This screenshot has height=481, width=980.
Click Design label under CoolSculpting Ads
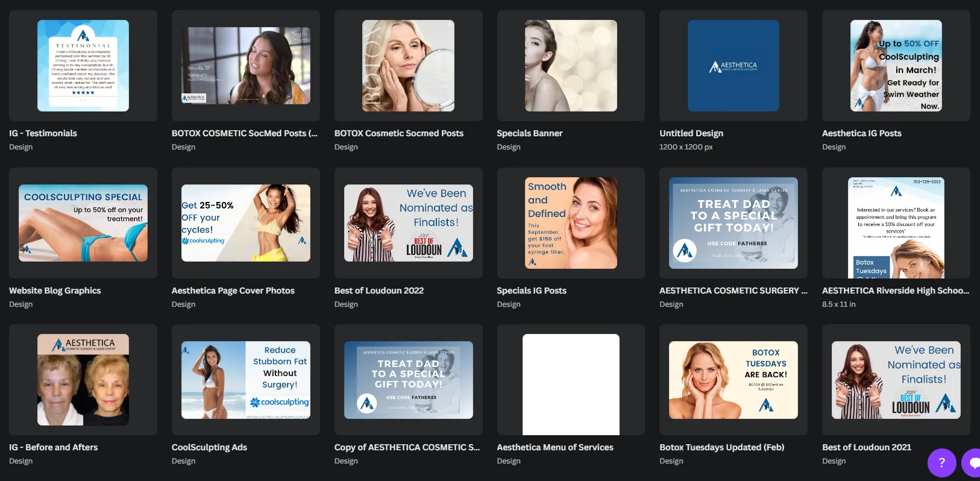184,461
